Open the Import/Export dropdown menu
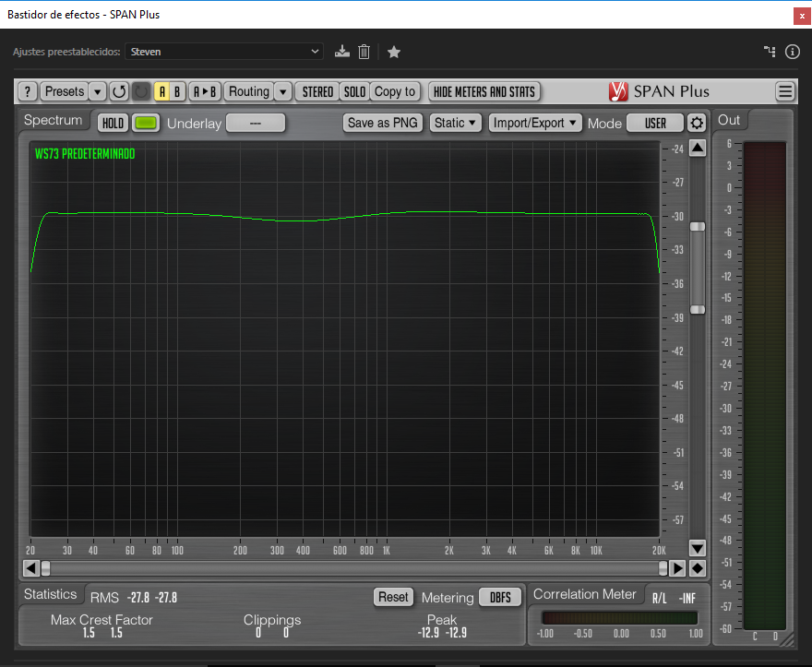Screen dimensions: 812x667 [535, 123]
